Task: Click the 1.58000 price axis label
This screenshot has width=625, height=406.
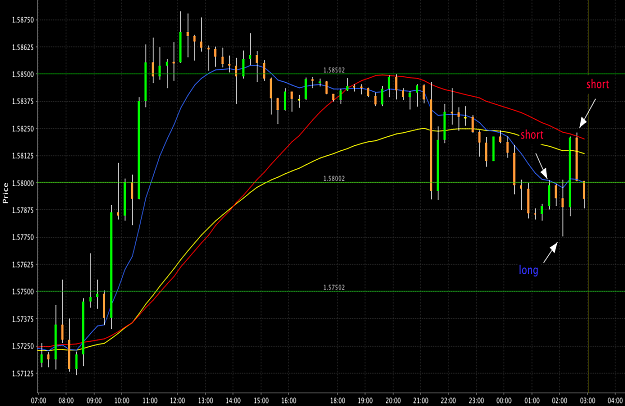Action: (x=23, y=183)
